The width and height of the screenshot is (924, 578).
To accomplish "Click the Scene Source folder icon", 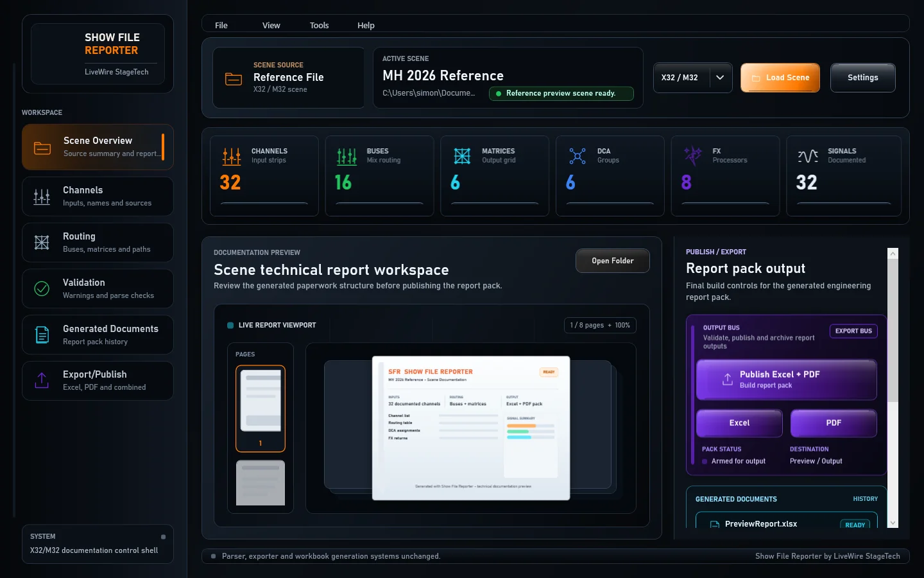I will pos(234,79).
